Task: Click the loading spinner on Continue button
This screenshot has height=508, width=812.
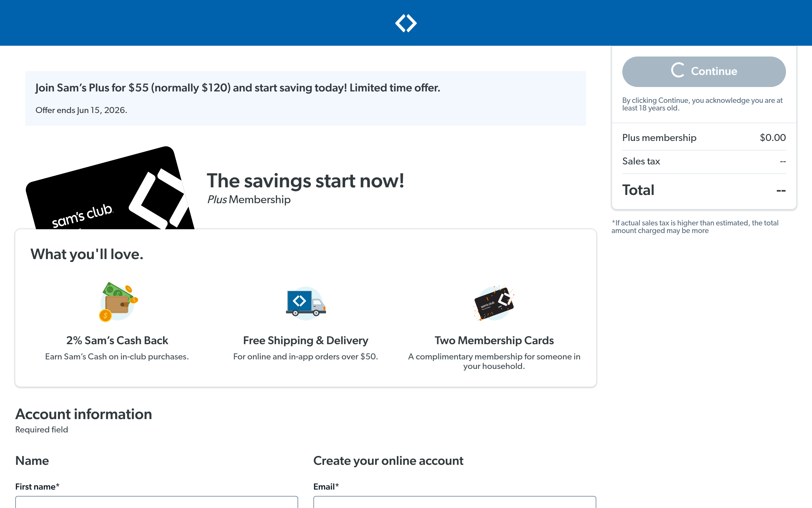Action: point(678,70)
